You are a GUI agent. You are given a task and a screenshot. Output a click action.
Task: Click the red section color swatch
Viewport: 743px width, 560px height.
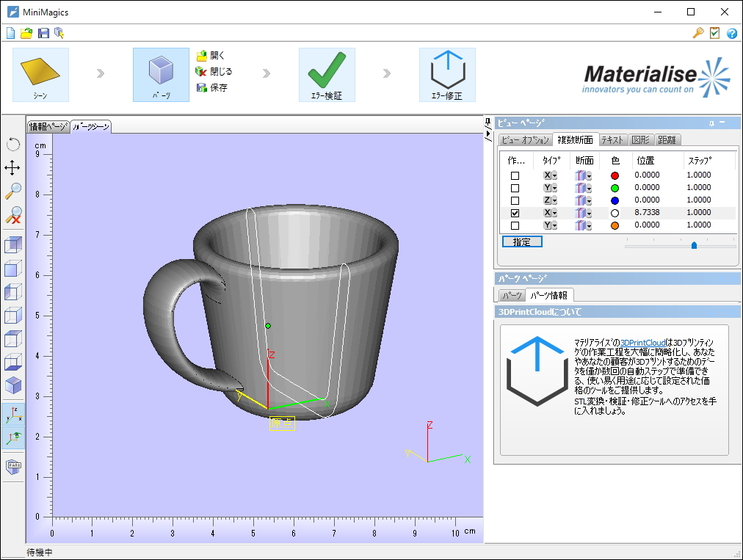tap(615, 175)
